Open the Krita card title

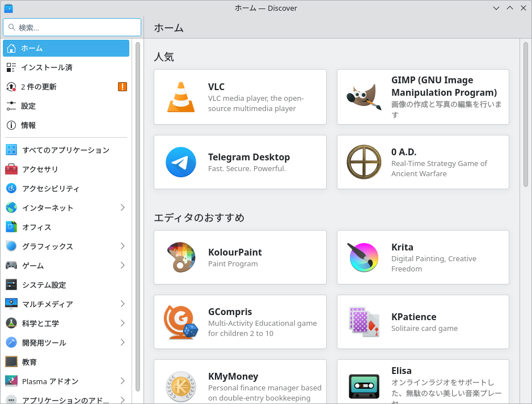(x=402, y=247)
